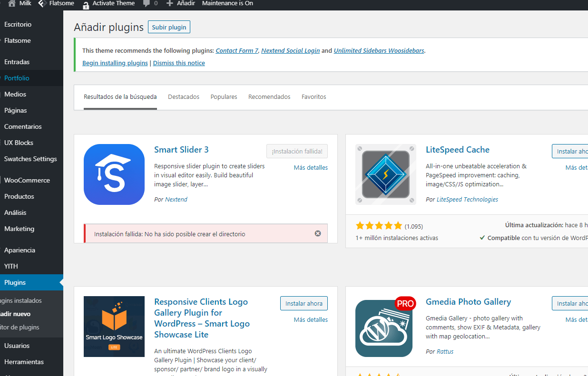Open the YITH sidebar menu

(11, 266)
